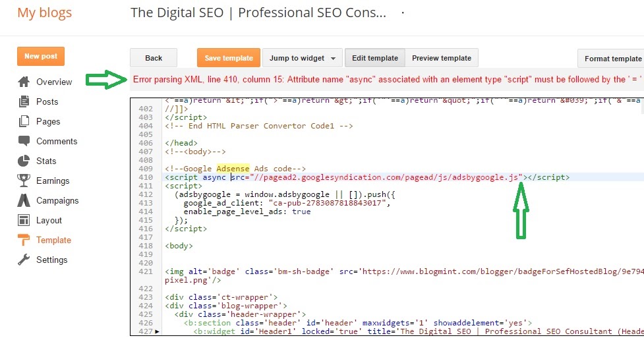Switch to Edit template
This screenshot has height=338, width=644.
pos(375,58)
